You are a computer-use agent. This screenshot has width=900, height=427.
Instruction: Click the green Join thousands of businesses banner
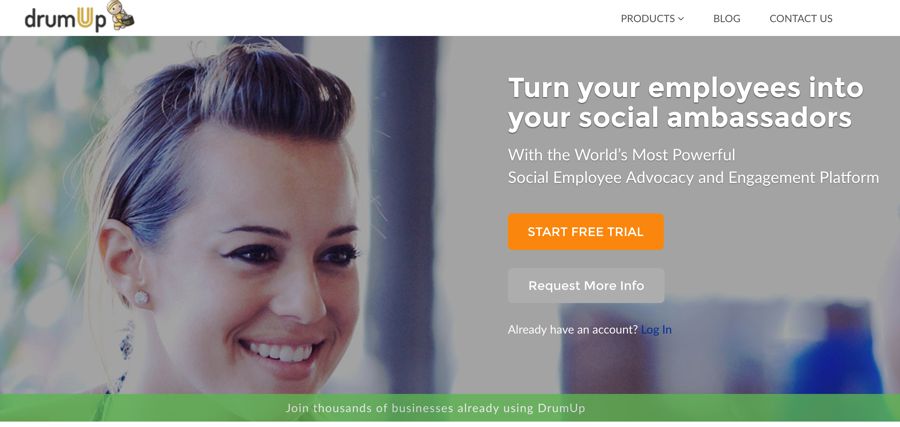tap(450, 408)
